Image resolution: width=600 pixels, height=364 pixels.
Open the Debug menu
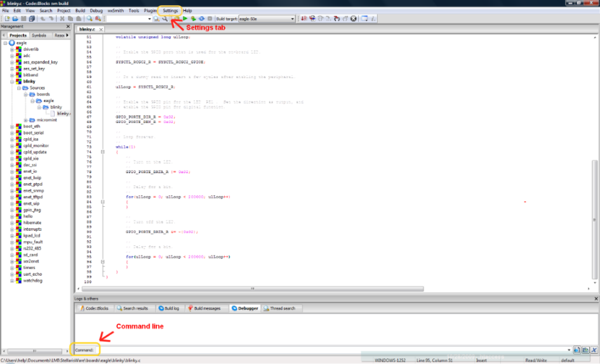[96, 11]
